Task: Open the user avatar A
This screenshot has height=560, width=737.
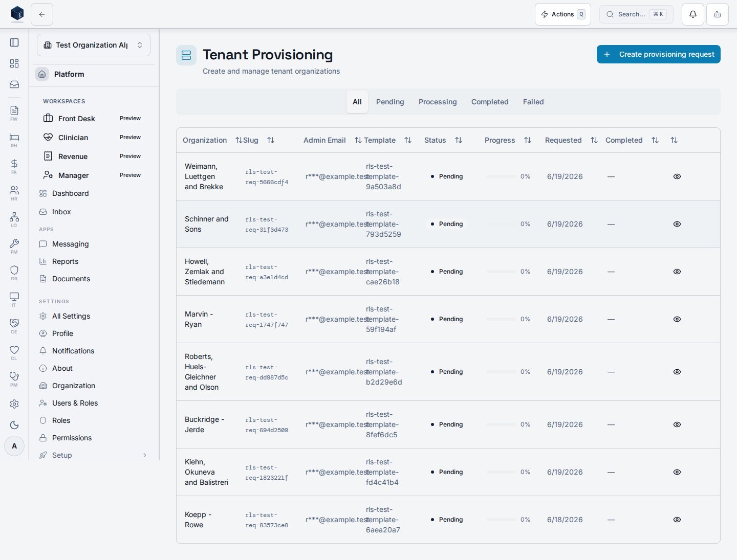Action: tap(14, 446)
